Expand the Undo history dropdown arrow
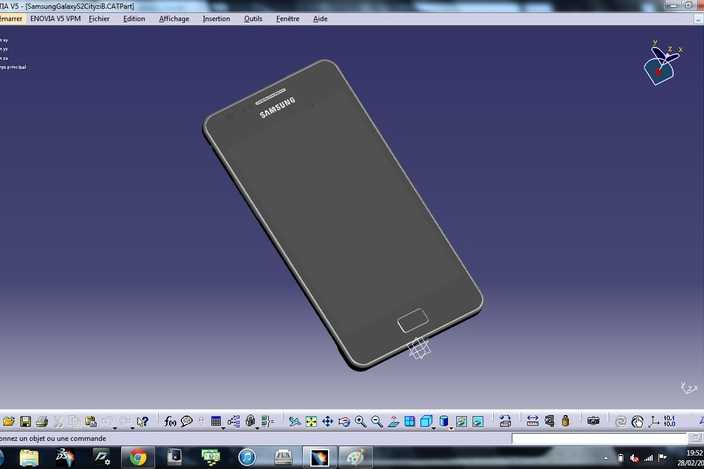 115,428
